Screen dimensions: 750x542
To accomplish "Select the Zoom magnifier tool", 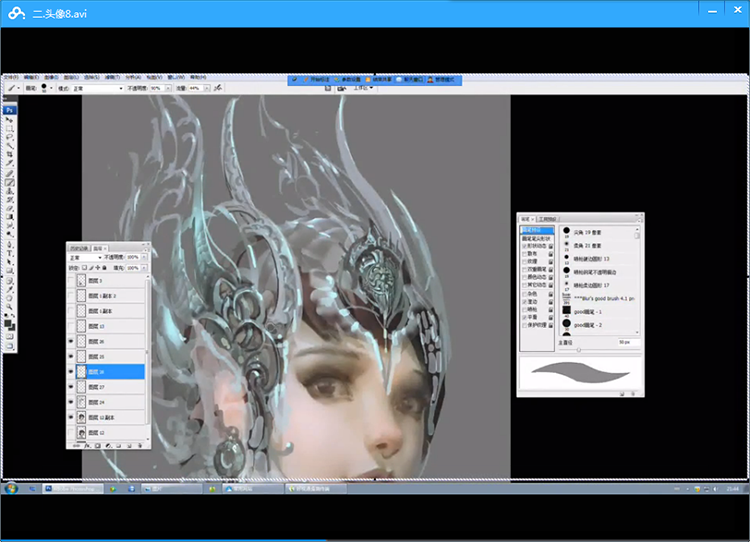I will [10, 307].
